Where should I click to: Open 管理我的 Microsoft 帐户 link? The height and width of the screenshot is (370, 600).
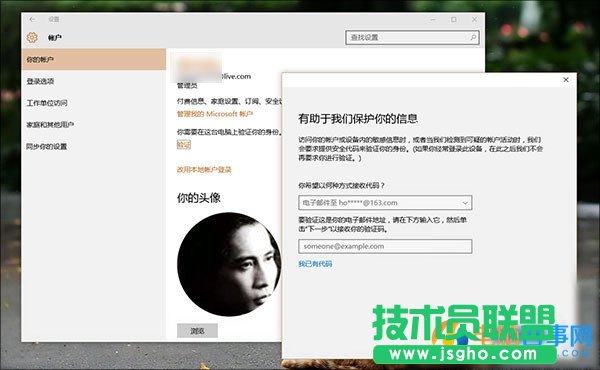point(215,114)
